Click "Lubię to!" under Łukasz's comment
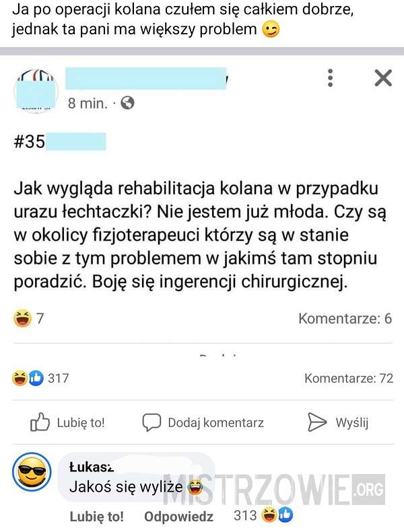This screenshot has width=404, height=532. pyautogui.click(x=96, y=517)
